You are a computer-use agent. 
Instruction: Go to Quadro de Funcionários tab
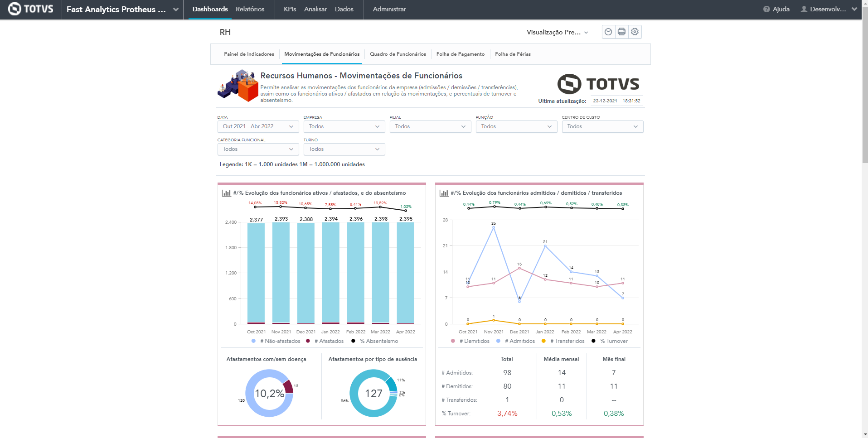tap(398, 54)
